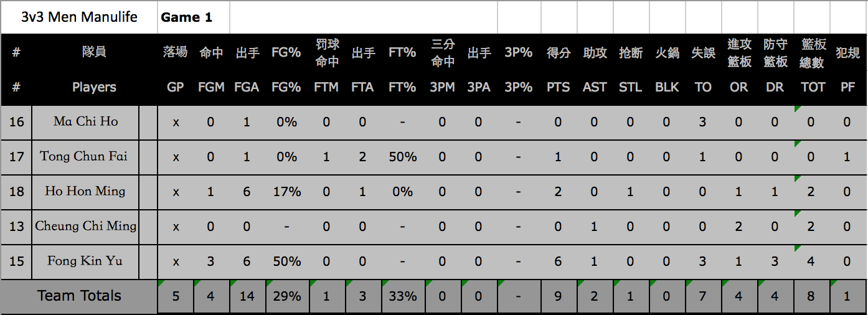Select player name cell 'Ma Chi Ho'

pos(86,121)
